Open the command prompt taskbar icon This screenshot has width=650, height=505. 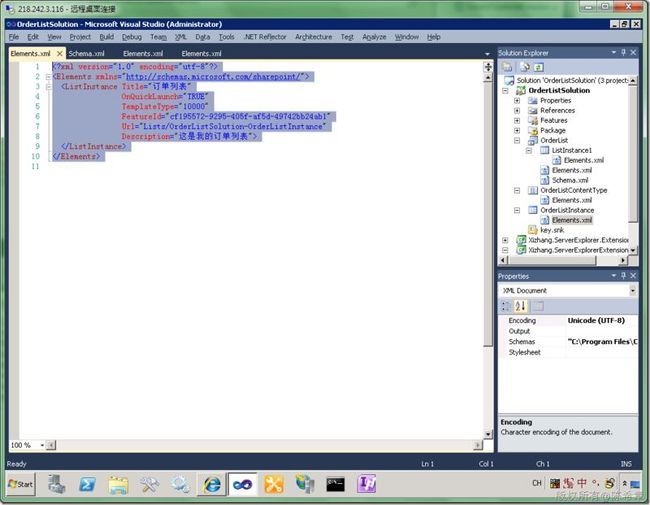point(335,484)
